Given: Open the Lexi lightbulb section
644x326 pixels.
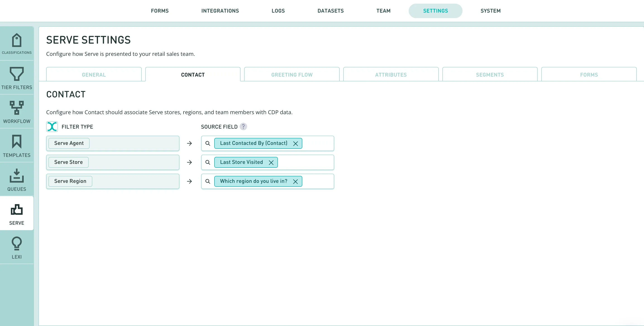Looking at the screenshot, I should point(17,243).
